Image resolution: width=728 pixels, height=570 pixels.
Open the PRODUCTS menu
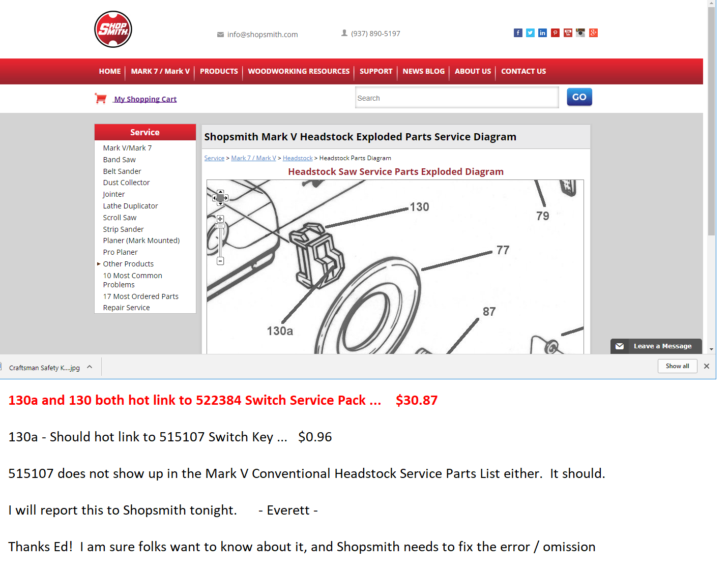(x=219, y=71)
